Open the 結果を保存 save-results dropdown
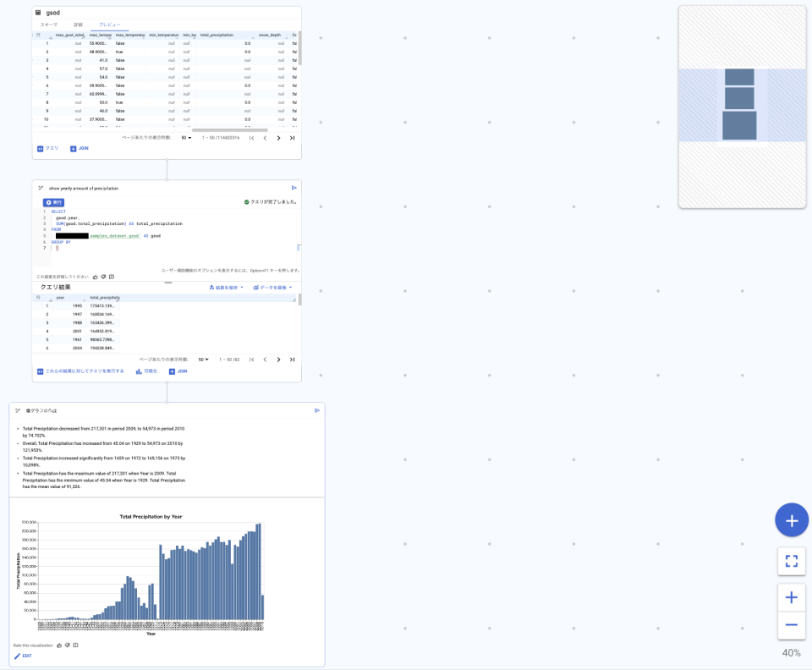The image size is (812, 670). pyautogui.click(x=224, y=288)
